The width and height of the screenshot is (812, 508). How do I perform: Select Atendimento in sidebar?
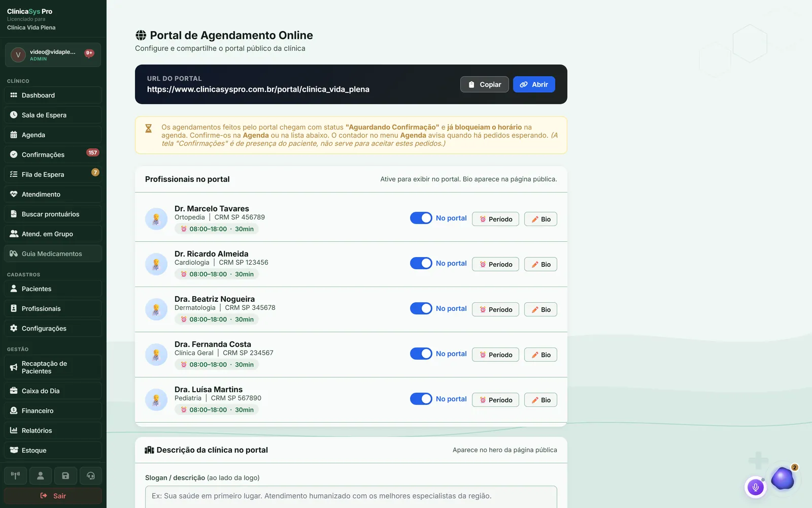[53, 194]
